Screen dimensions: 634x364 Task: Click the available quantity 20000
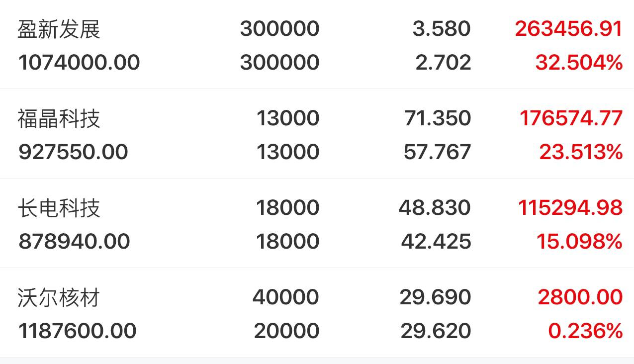coord(286,331)
